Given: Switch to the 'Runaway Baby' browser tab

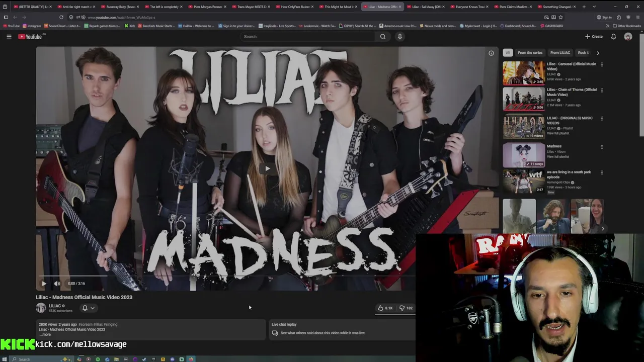Looking at the screenshot, I should pyautogui.click(x=121, y=7).
